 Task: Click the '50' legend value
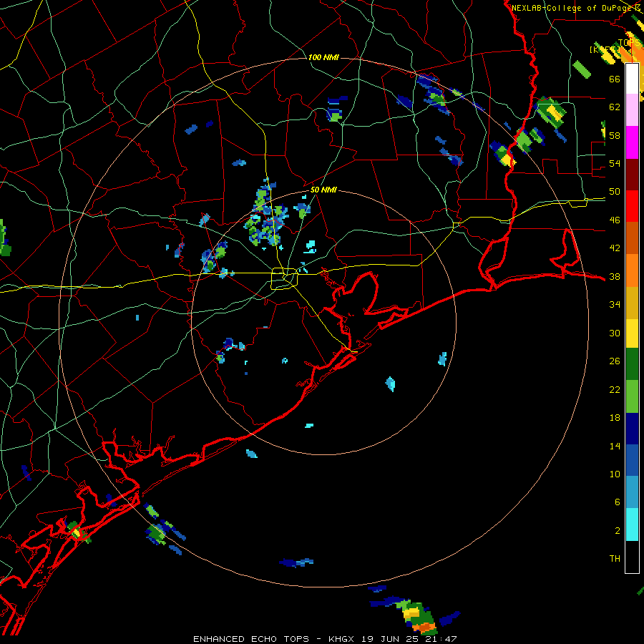point(615,192)
